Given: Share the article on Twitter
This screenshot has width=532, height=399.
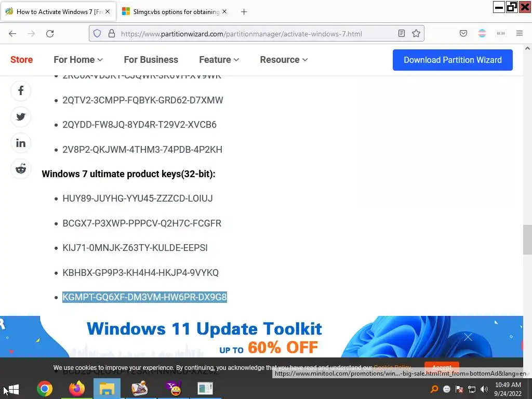Looking at the screenshot, I should tap(21, 117).
